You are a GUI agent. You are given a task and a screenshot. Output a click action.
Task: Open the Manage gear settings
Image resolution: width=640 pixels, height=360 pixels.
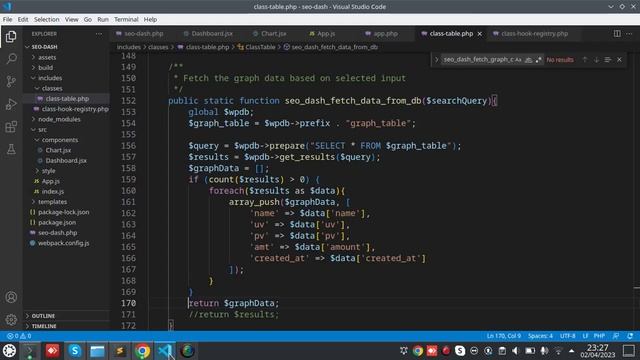click(x=11, y=320)
